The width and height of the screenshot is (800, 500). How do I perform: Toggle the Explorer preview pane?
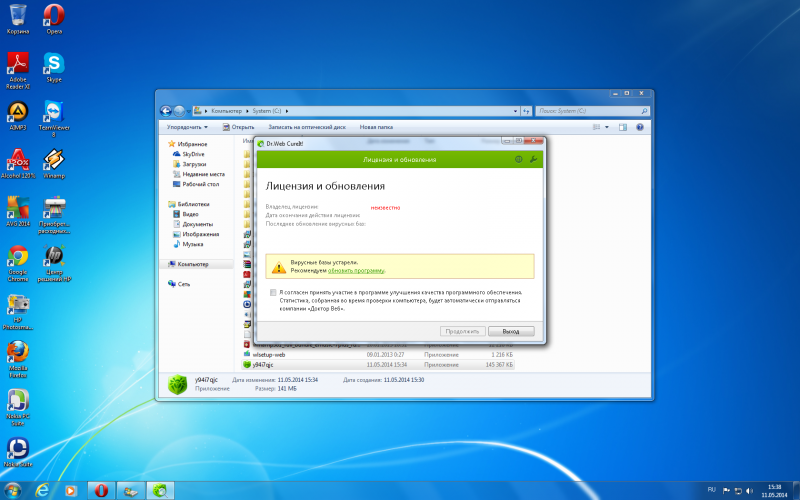pos(622,127)
